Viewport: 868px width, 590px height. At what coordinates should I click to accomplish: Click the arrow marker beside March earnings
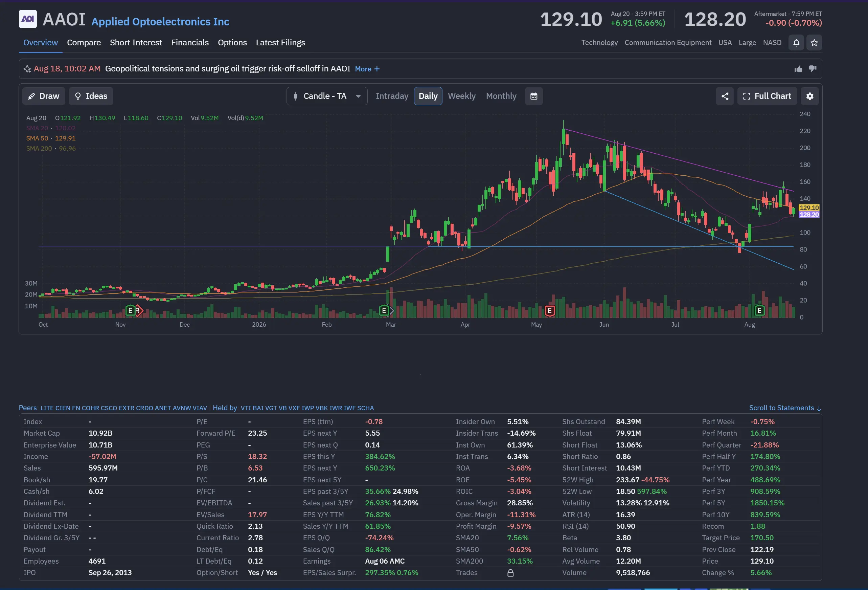(x=391, y=310)
